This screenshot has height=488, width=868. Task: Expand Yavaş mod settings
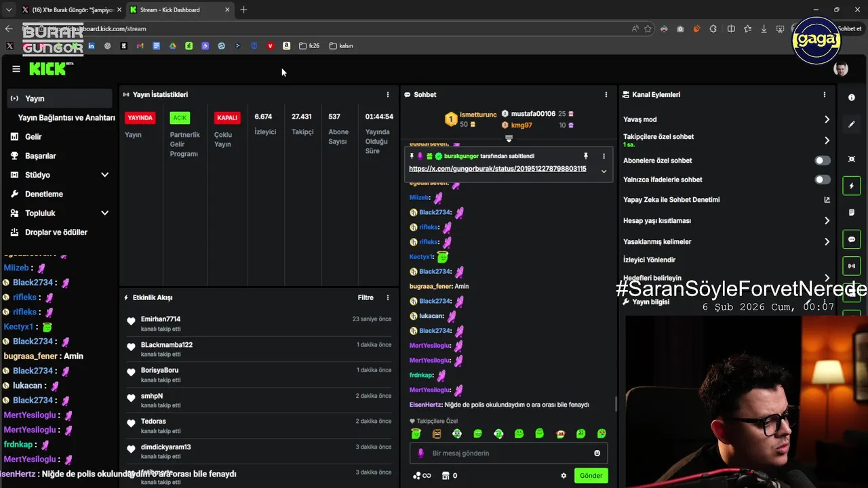tap(827, 119)
